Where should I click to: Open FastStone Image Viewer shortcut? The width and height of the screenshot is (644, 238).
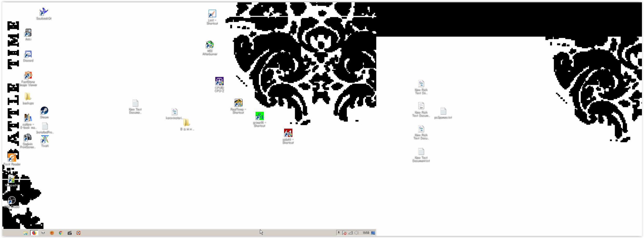[28, 76]
